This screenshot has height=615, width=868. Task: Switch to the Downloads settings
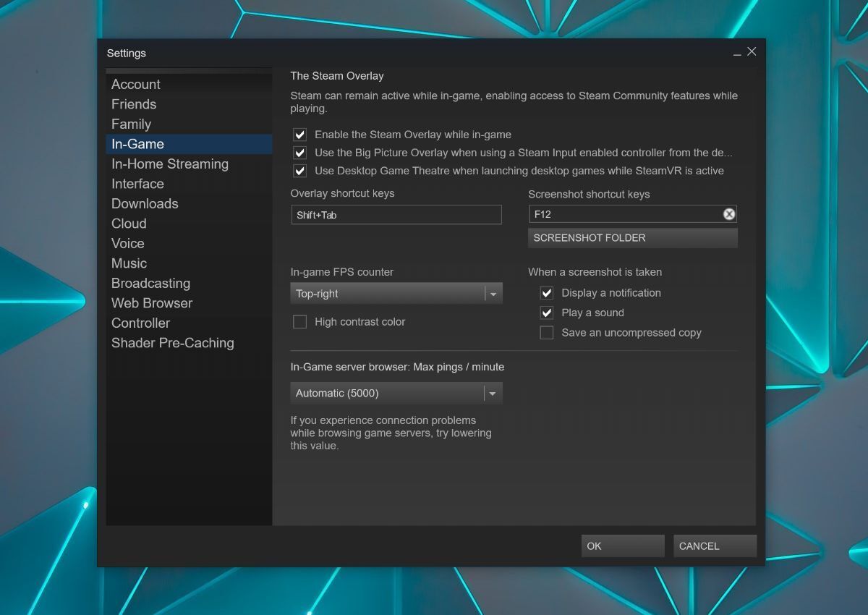coord(145,204)
